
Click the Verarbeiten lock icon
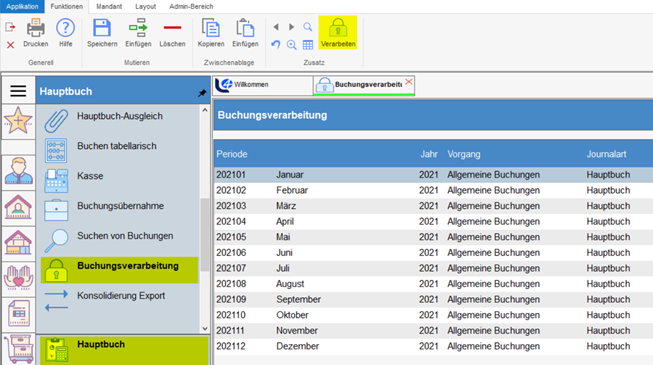338,28
